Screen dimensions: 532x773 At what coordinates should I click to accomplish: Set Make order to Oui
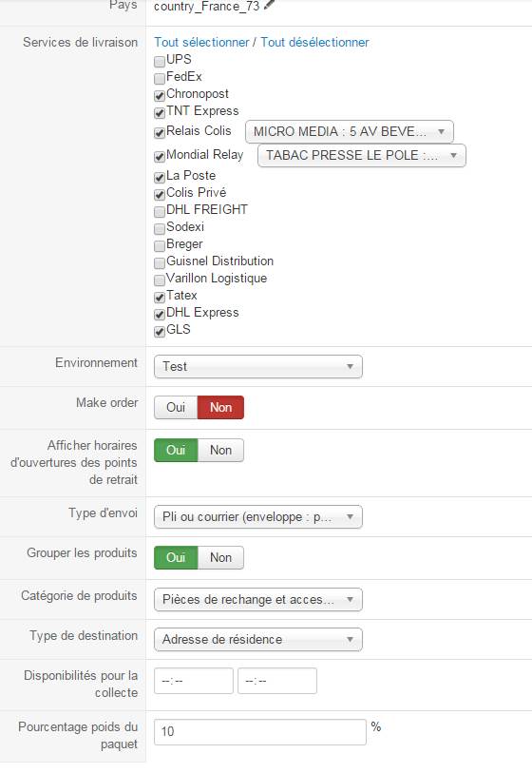click(176, 407)
